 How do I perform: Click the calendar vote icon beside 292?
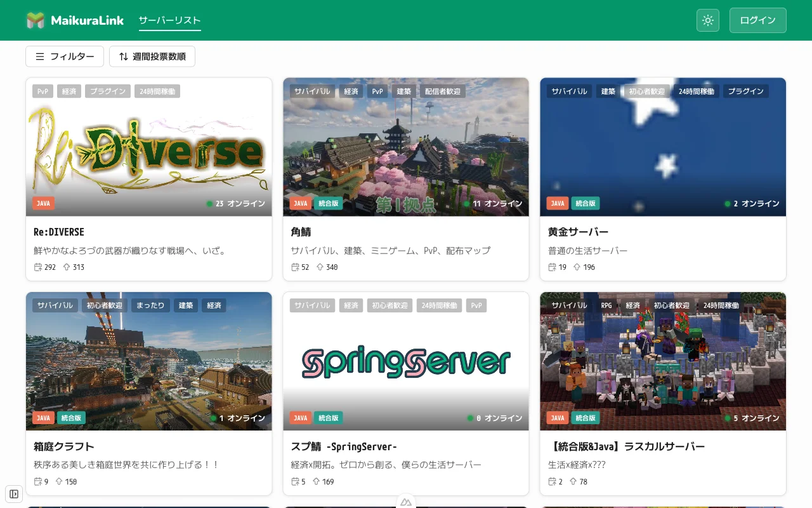[x=38, y=267]
